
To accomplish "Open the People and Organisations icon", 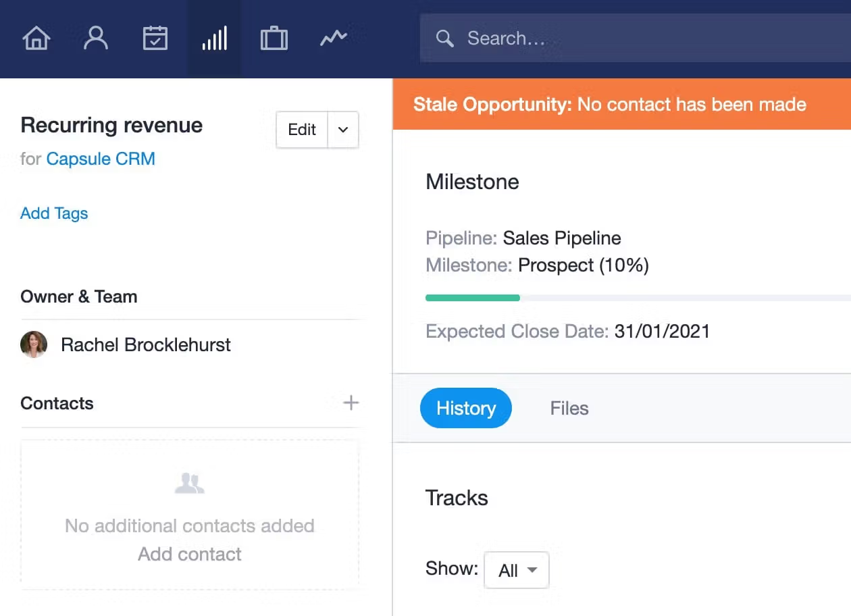I will click(x=96, y=38).
